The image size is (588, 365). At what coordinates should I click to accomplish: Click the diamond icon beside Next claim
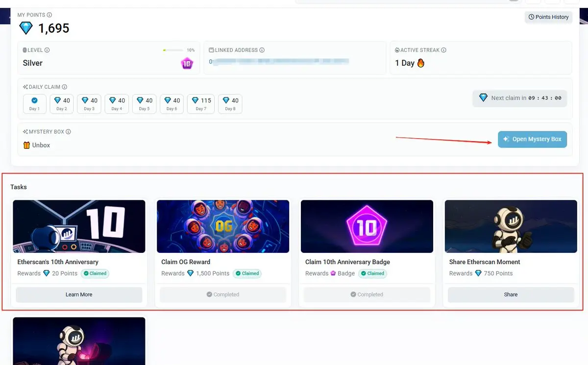click(484, 98)
